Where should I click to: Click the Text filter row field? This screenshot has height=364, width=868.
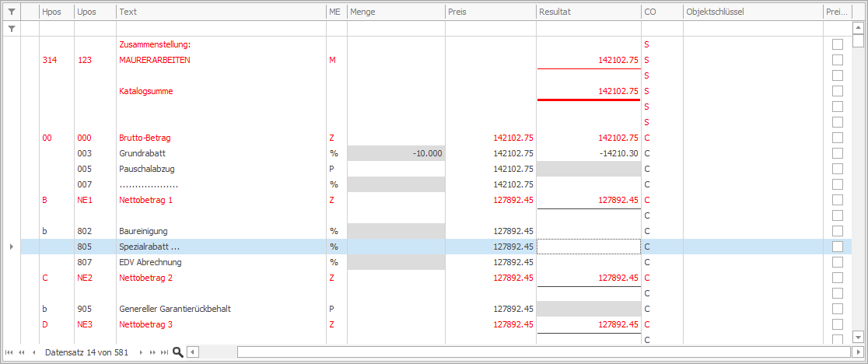click(x=221, y=28)
